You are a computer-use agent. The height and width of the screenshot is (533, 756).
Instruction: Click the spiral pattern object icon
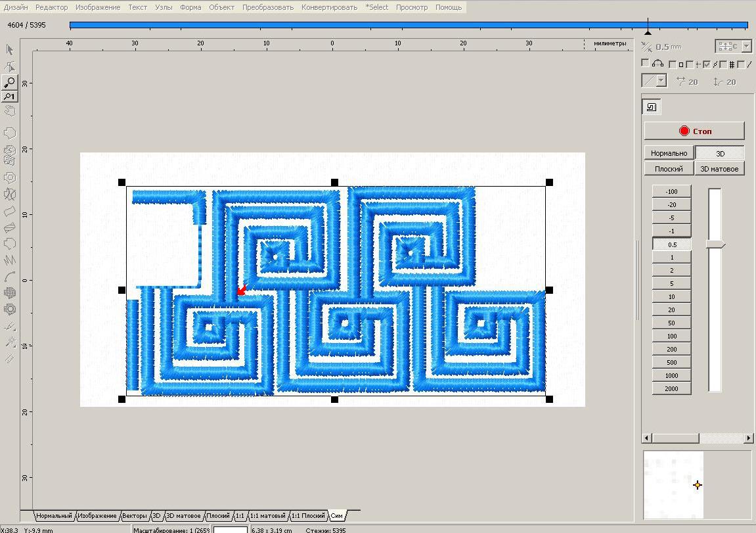[652, 107]
